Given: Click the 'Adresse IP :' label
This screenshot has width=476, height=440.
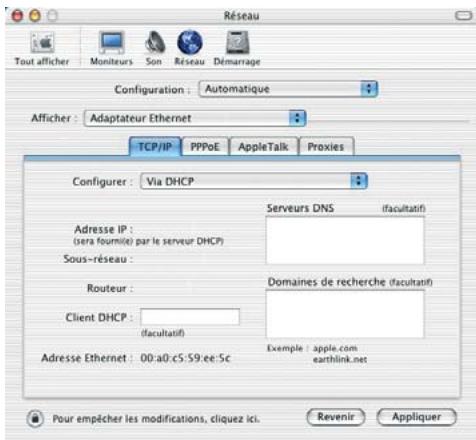Looking at the screenshot, I should click(104, 229).
